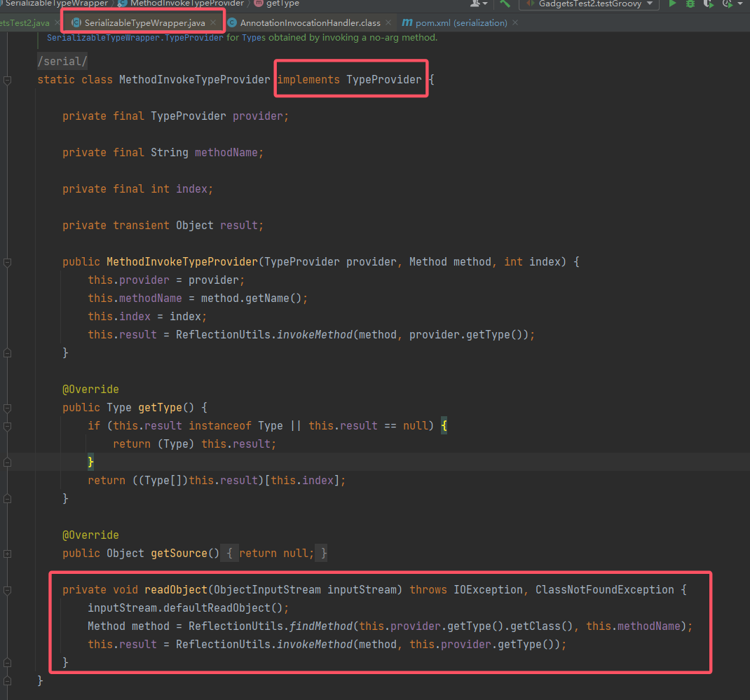Close the AnnotationInvocationHandler.class tab

pyautogui.click(x=388, y=23)
